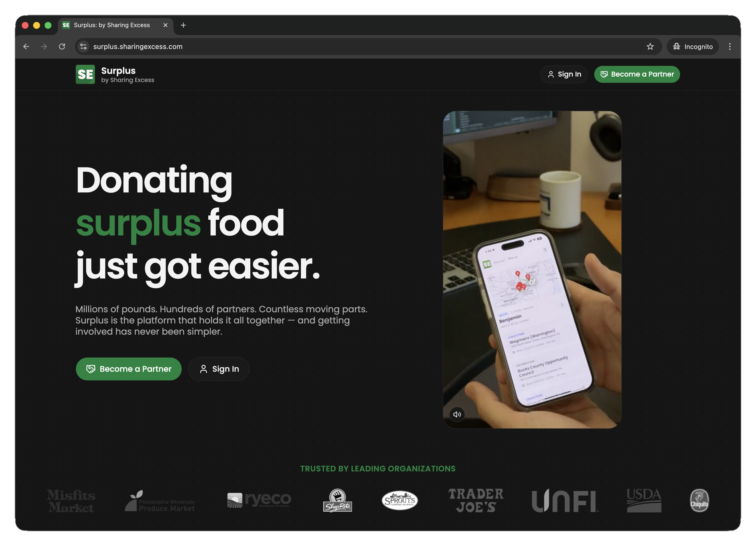Viewport: 756px width, 546px height.
Task: Select the Surplus: by Sharing Excess tab
Action: tap(112, 25)
